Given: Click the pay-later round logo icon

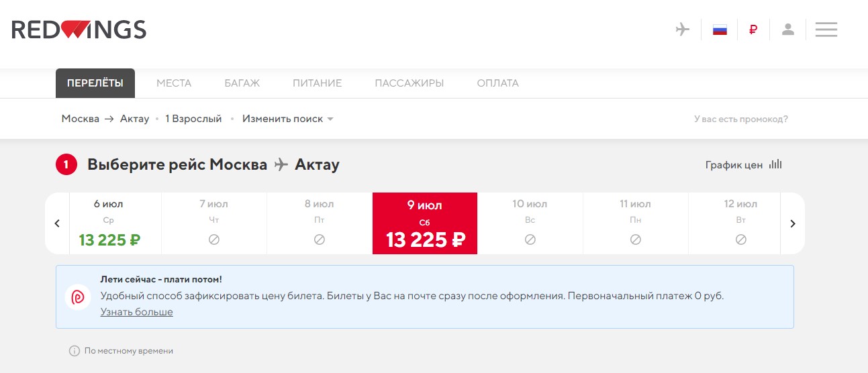Looking at the screenshot, I should [78, 297].
